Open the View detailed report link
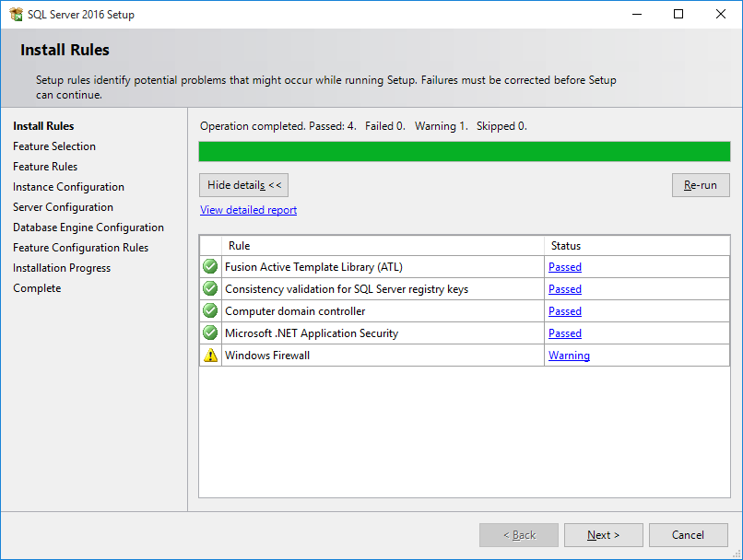 point(248,210)
